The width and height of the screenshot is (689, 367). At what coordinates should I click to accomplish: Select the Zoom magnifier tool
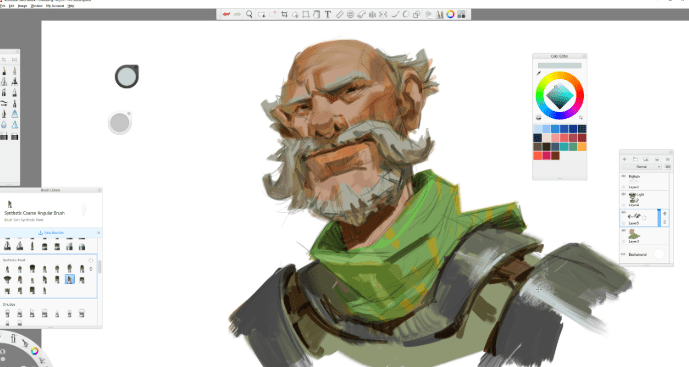click(x=249, y=15)
